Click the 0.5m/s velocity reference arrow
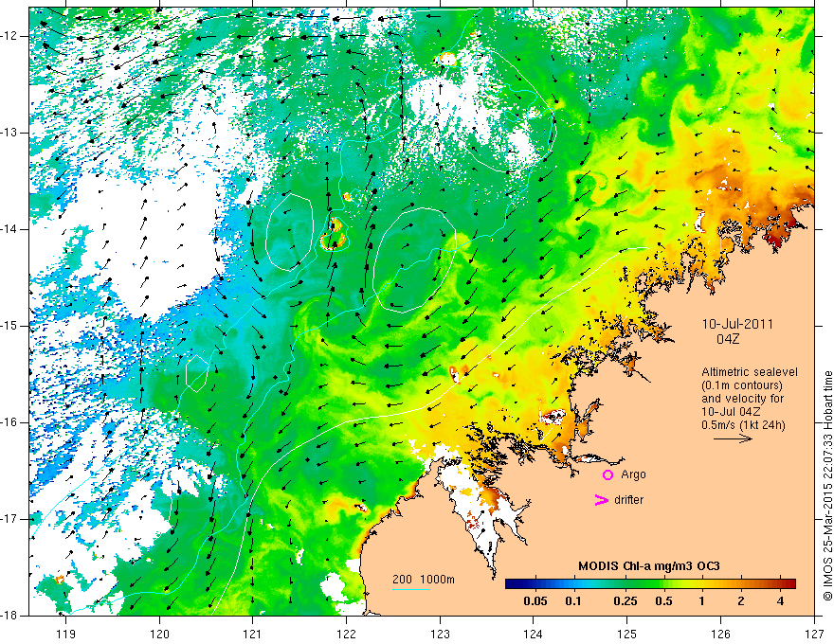Viewport: 834px width, 644px height. coord(733,438)
